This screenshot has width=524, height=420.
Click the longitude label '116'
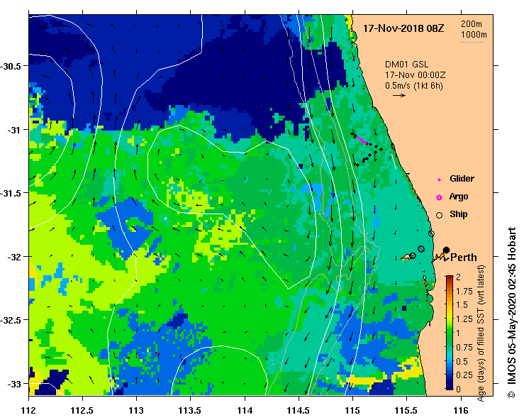click(461, 410)
